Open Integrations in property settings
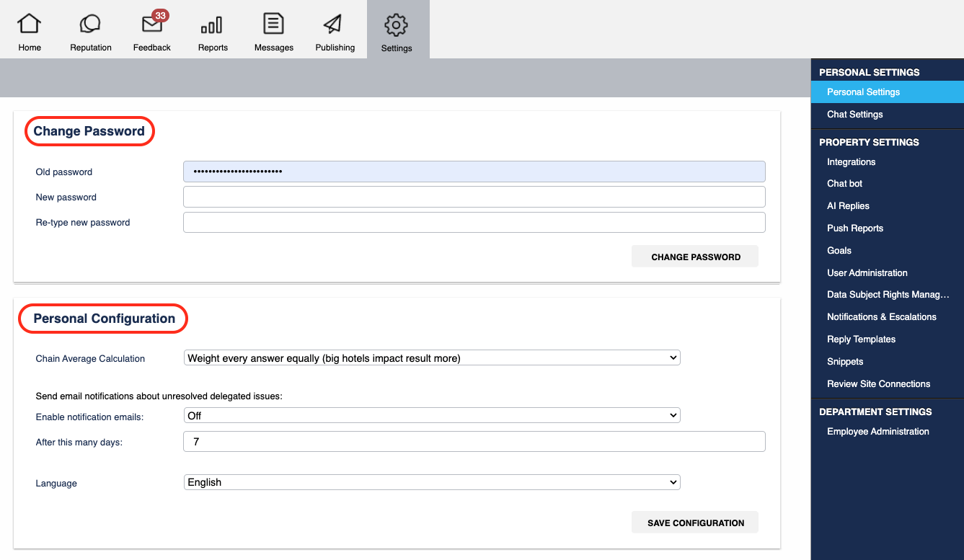 tap(851, 162)
